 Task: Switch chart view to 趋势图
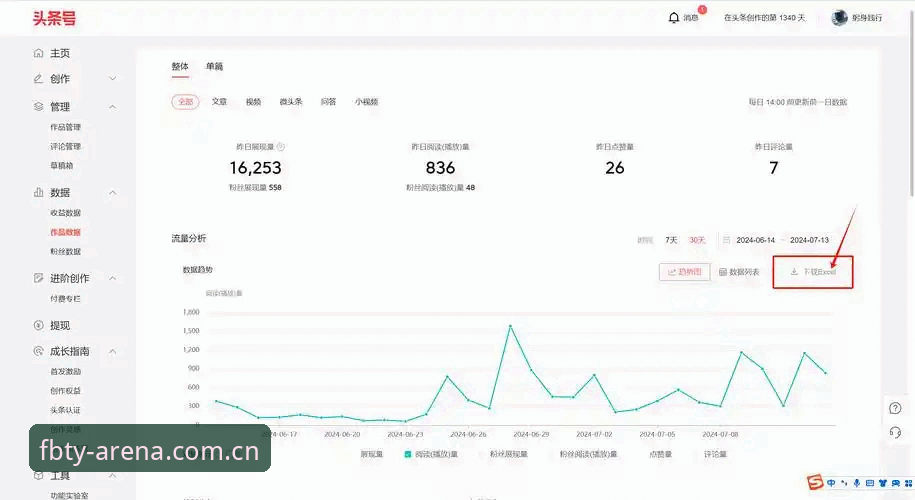click(x=684, y=272)
